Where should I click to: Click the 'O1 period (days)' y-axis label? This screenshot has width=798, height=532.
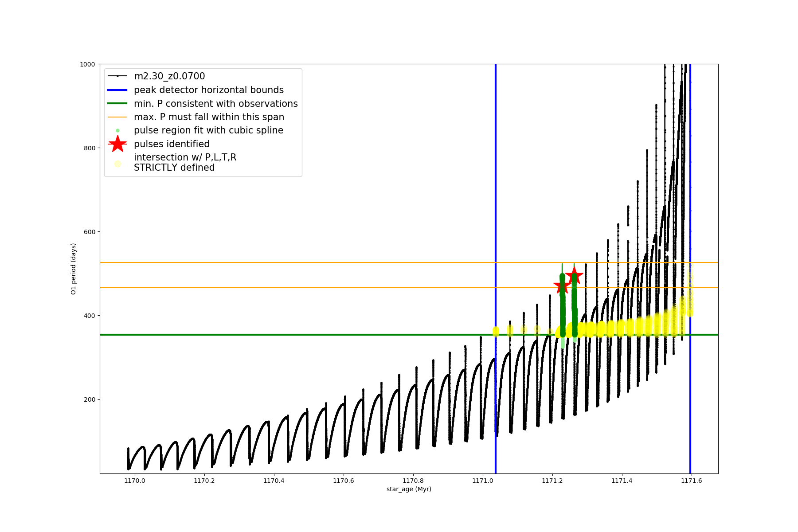pyautogui.click(x=74, y=269)
